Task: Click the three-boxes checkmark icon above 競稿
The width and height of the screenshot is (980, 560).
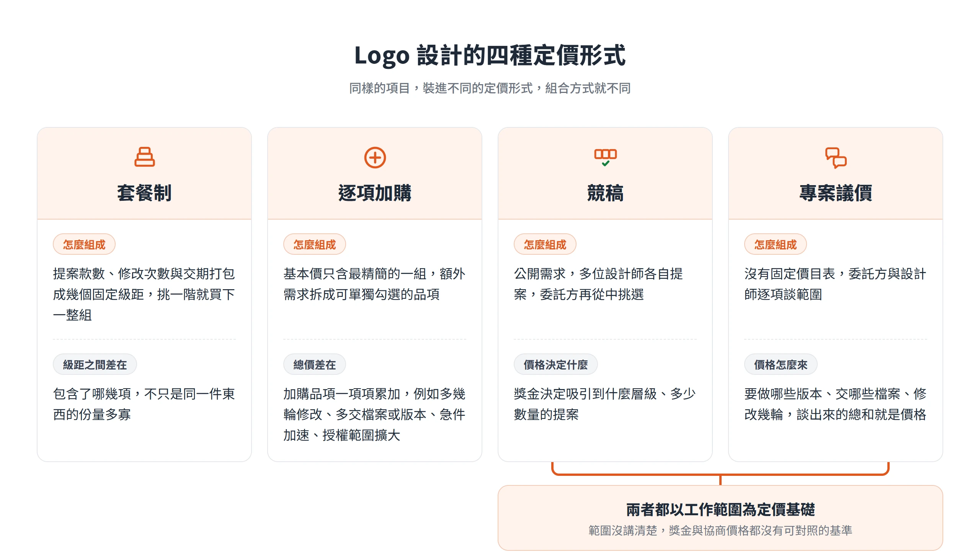Action: pyautogui.click(x=605, y=157)
